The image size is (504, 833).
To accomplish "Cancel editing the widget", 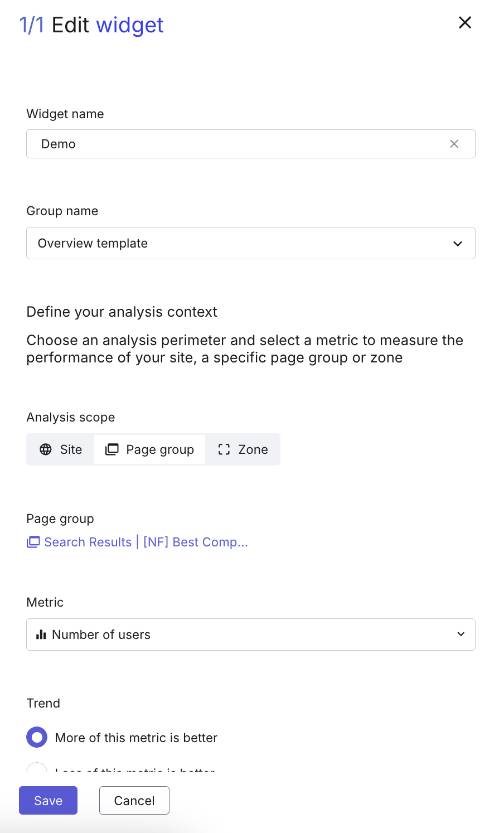I will point(134,801).
